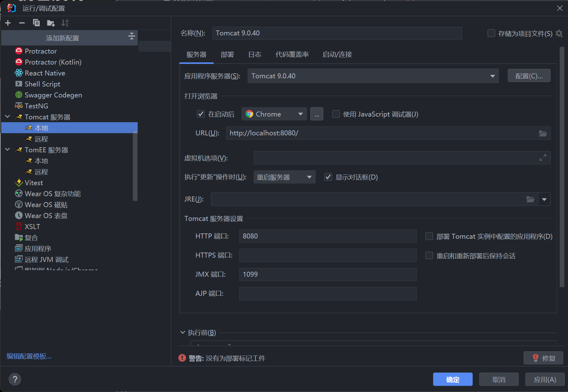Screen dimensions: 568x392
Task: Click the add new configuration plus icon
Action: pyautogui.click(x=8, y=23)
